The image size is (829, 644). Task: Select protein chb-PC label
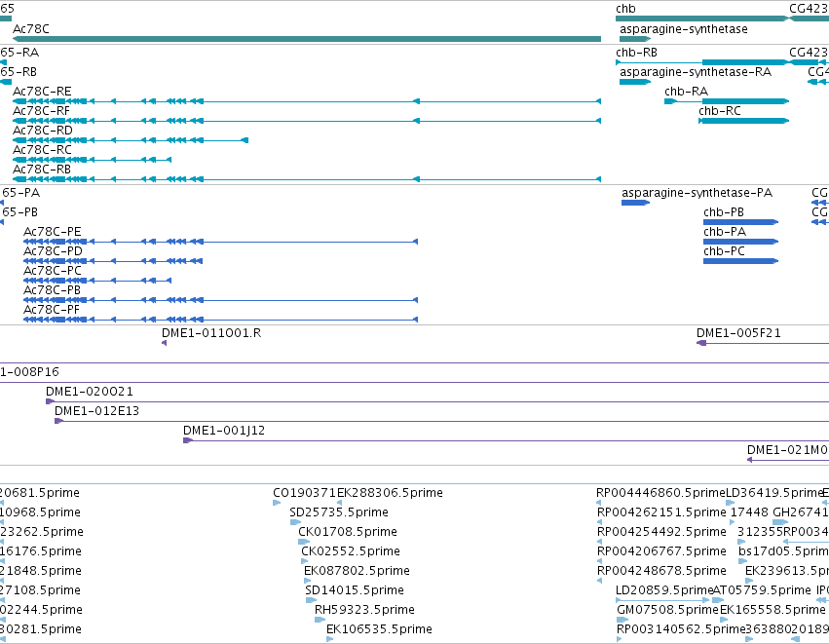724,251
